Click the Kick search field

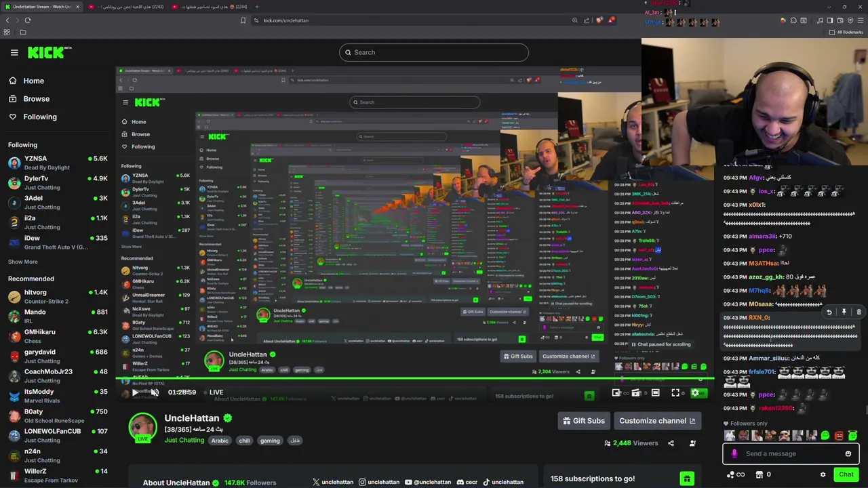click(434, 52)
